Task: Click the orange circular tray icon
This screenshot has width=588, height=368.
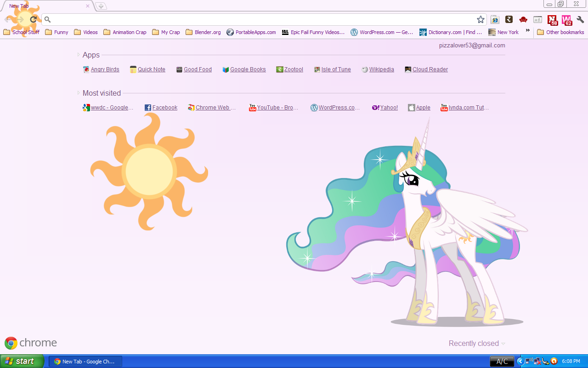Action: coord(554,361)
